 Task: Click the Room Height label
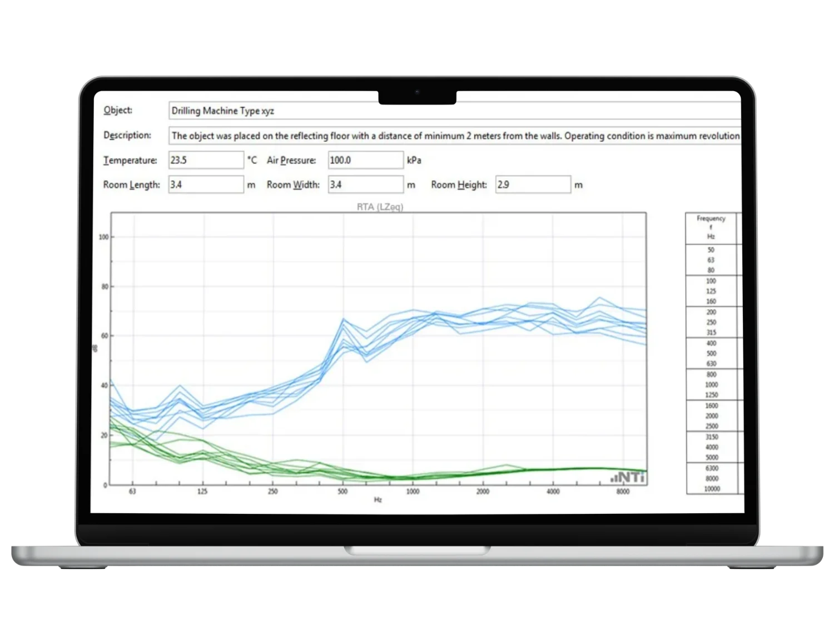[459, 185]
